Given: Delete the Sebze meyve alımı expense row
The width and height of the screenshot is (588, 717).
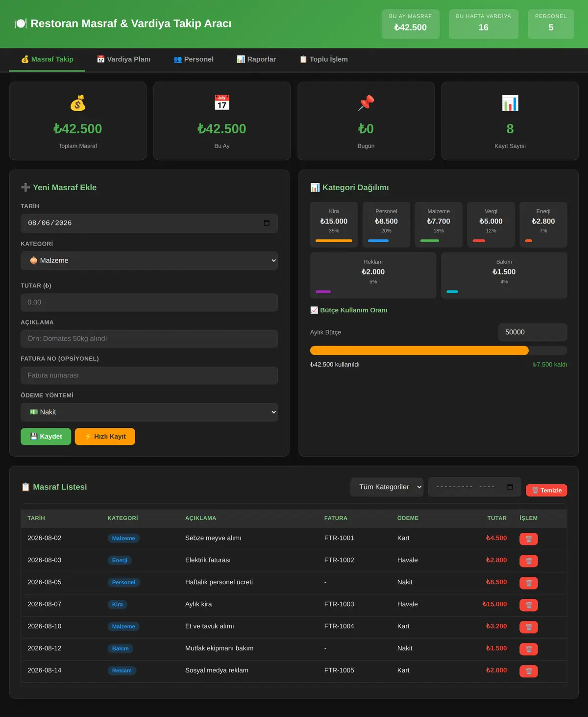Looking at the screenshot, I should pos(528,539).
